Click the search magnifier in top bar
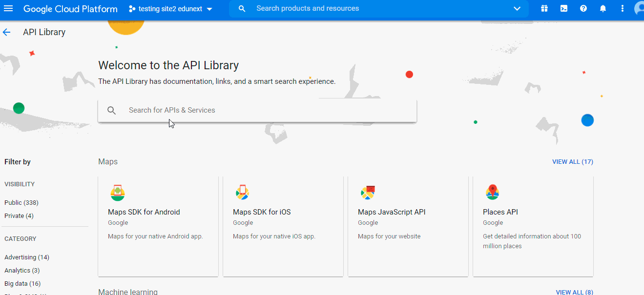Viewport: 644px width, 295px height. (242, 9)
